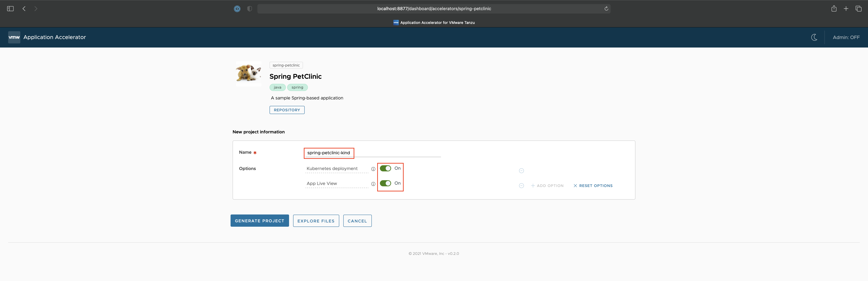Click the dark mode toggle icon
This screenshot has height=281, width=868.
(814, 37)
